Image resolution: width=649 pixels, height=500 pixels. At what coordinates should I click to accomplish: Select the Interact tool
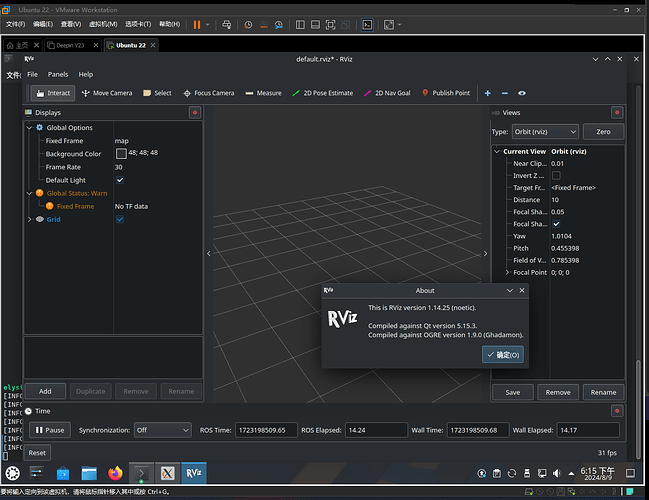pos(53,93)
